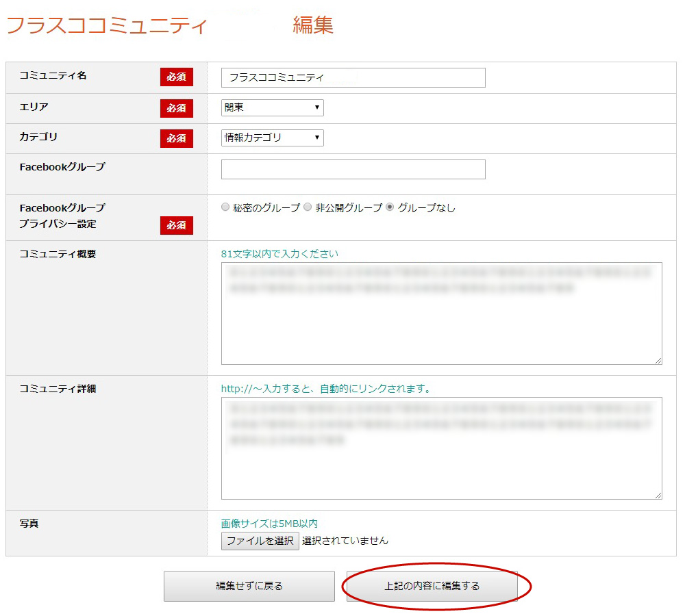
Task: Click the コミュニティ名 row label
Action: coord(53,75)
